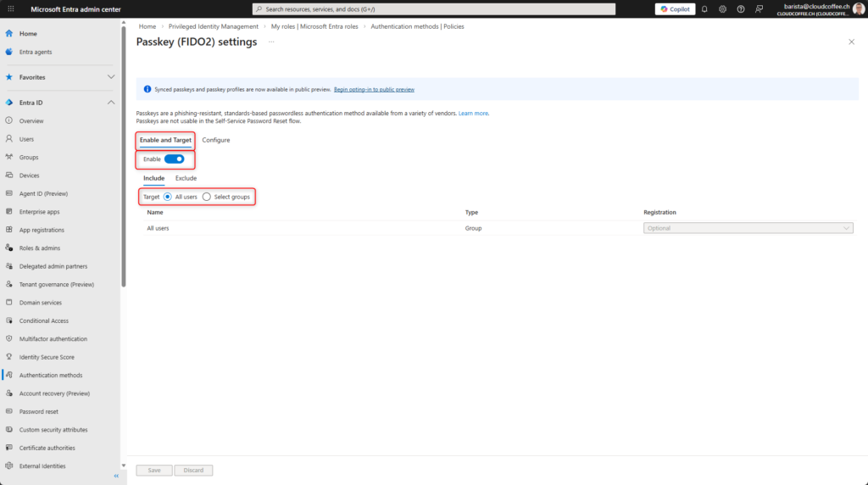The width and height of the screenshot is (868, 485).
Task: Open the Include tab
Action: point(154,178)
